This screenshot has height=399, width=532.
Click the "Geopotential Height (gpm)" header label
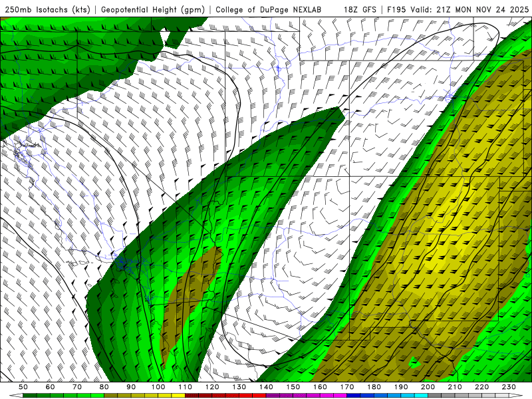(x=153, y=9)
